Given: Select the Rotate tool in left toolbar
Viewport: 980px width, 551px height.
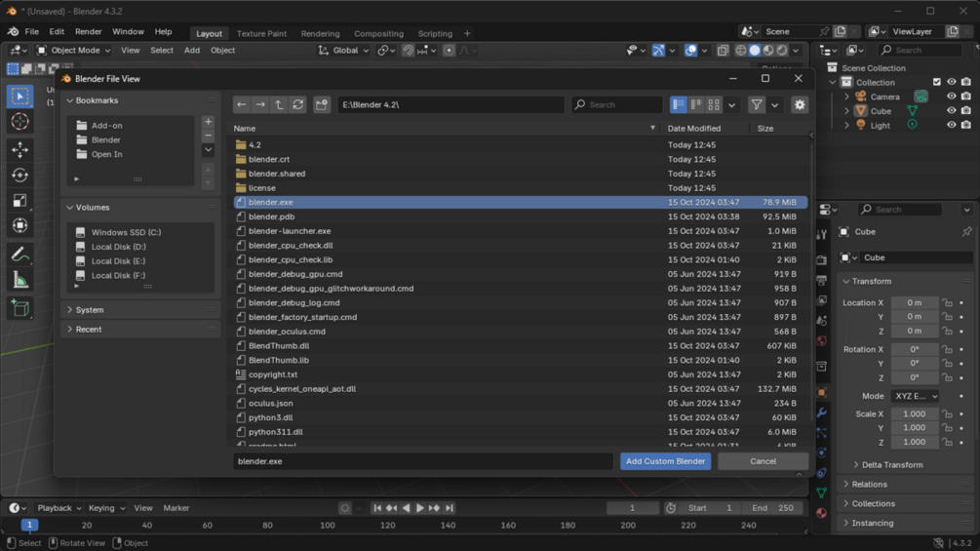Looking at the screenshot, I should pos(20,175).
